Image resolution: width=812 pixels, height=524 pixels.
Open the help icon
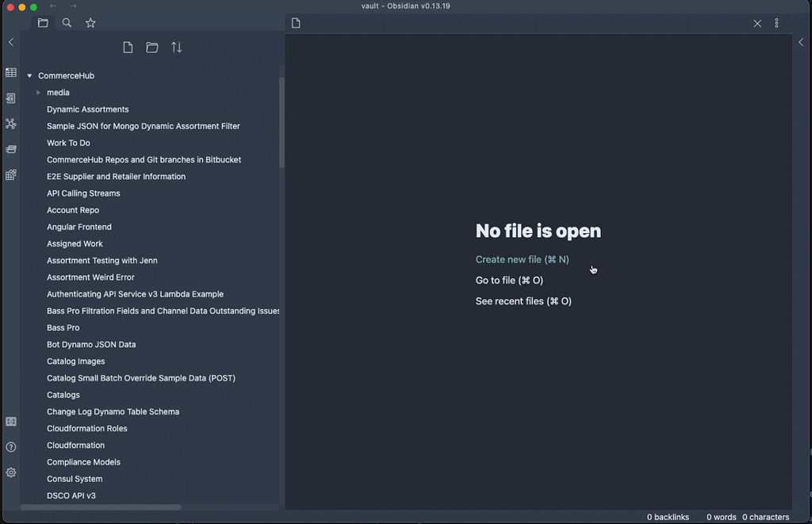(11, 447)
